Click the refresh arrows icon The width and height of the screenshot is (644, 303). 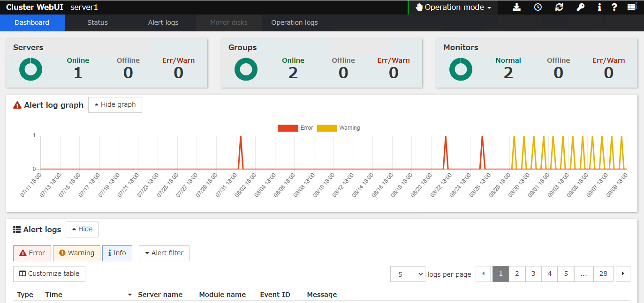coord(559,7)
